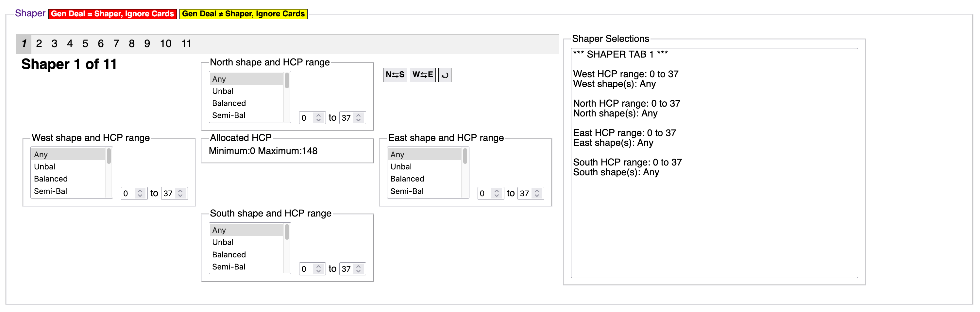Switch to Shaper tab 4

(x=70, y=44)
